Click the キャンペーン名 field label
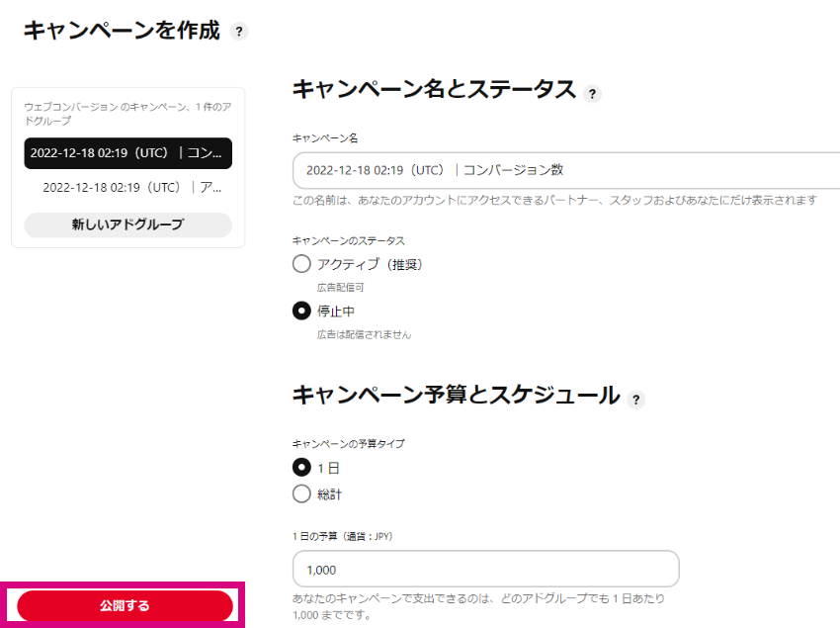This screenshot has height=628, width=840. pyautogui.click(x=325, y=138)
